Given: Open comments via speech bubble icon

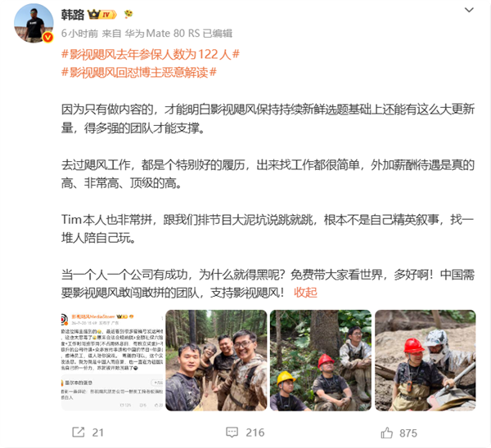Looking at the screenshot, I should (232, 432).
